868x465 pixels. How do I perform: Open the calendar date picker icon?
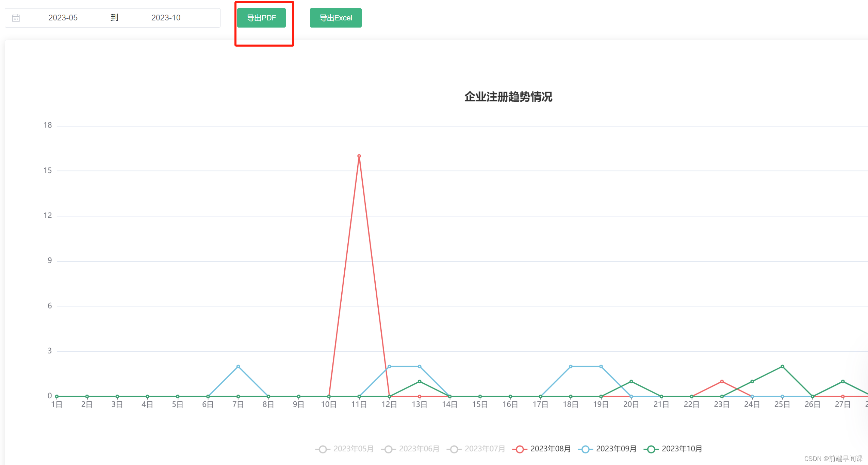pos(16,17)
